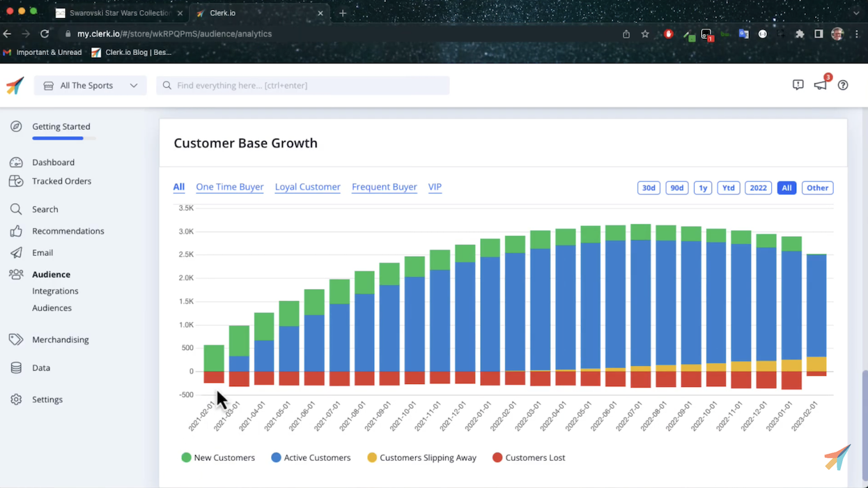Open Merchandising in the sidebar
The width and height of the screenshot is (868, 488).
click(60, 340)
